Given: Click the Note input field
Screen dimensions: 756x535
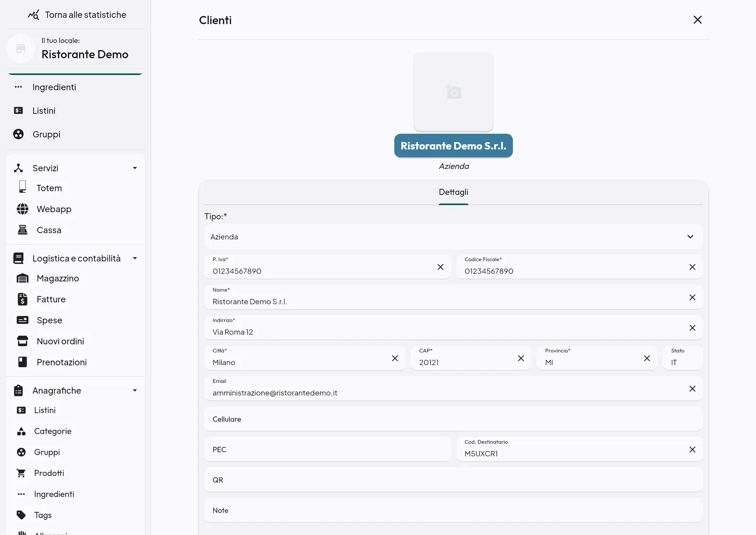Looking at the screenshot, I should tap(454, 510).
